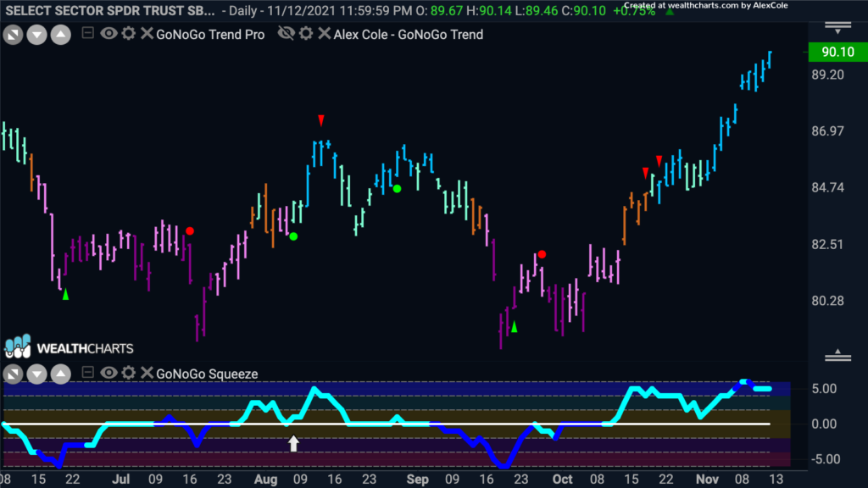Viewport: 868px width, 488px height.
Task: Move the GoNoGo Squeeze panel up
Action: [61, 374]
